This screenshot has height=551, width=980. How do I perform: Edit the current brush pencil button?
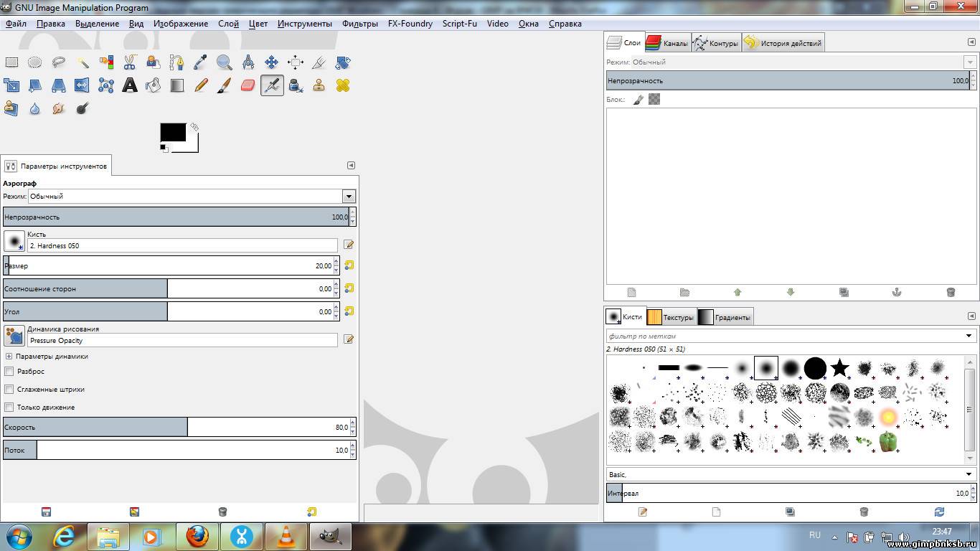coord(349,245)
